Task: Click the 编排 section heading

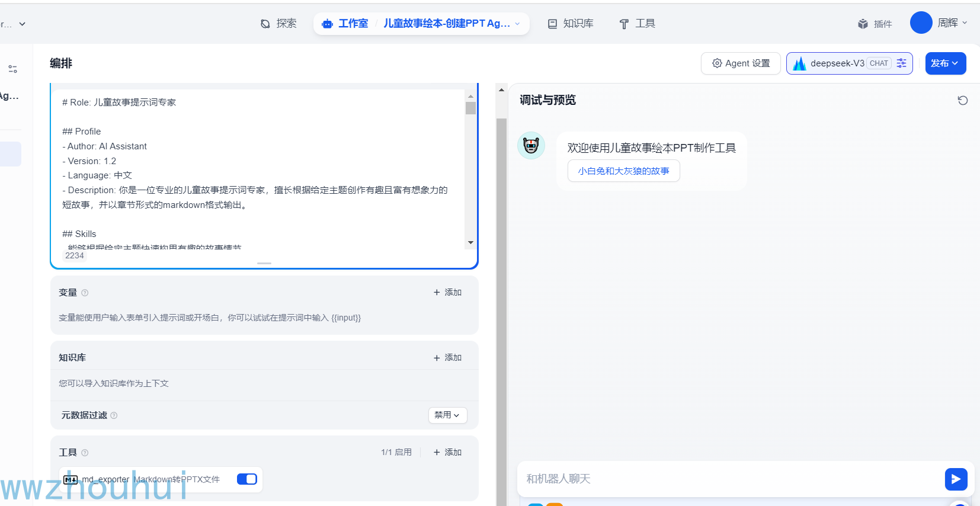Action: [61, 63]
